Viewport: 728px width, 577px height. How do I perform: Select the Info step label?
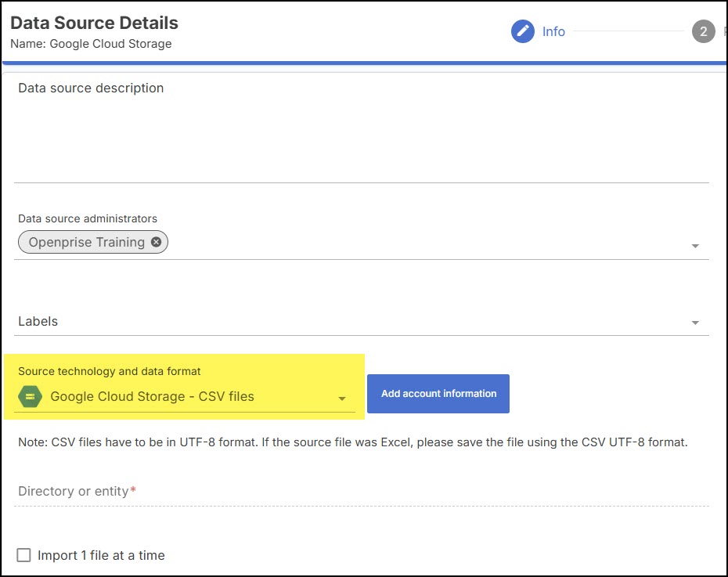point(553,31)
